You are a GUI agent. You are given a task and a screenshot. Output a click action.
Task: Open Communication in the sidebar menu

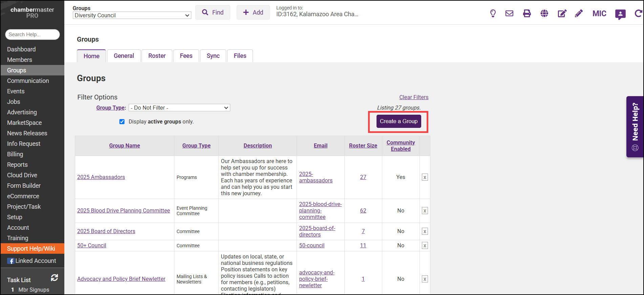click(x=28, y=81)
